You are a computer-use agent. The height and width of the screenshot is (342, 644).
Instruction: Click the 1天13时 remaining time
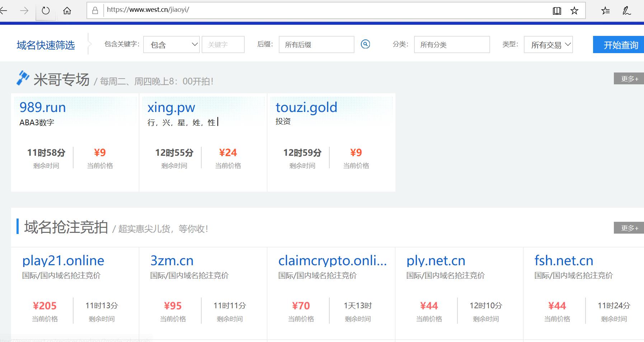point(358,306)
